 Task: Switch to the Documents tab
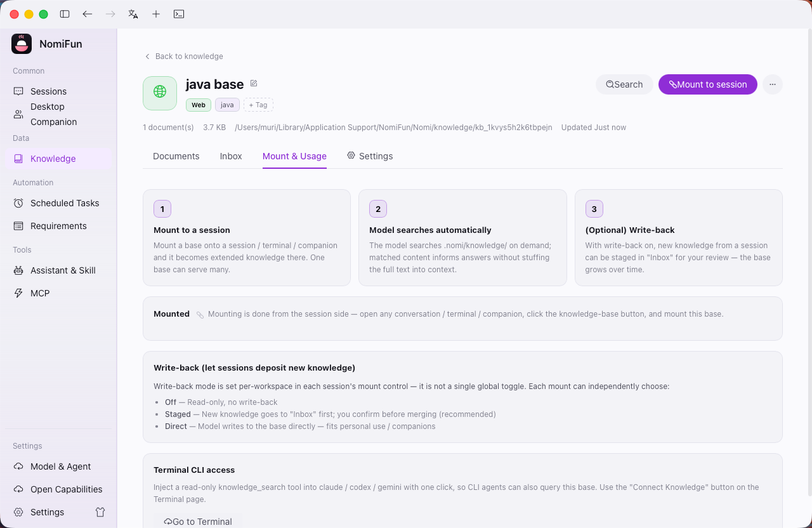coord(176,156)
